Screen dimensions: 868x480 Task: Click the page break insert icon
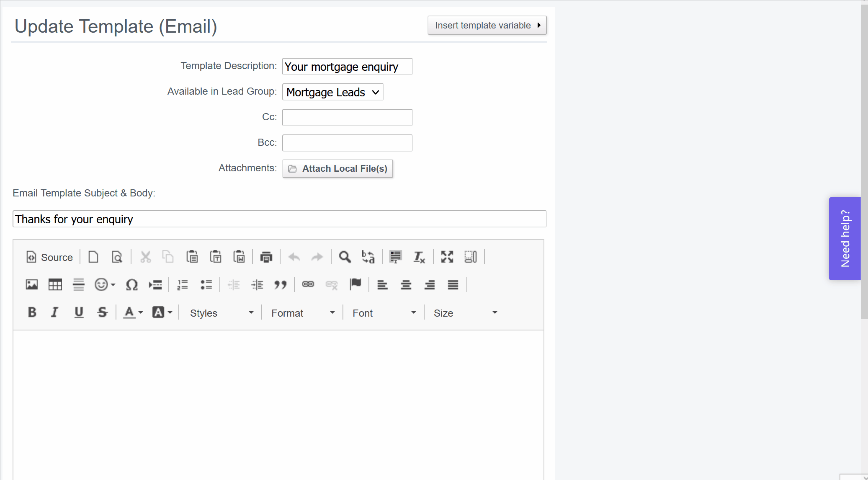(x=155, y=285)
